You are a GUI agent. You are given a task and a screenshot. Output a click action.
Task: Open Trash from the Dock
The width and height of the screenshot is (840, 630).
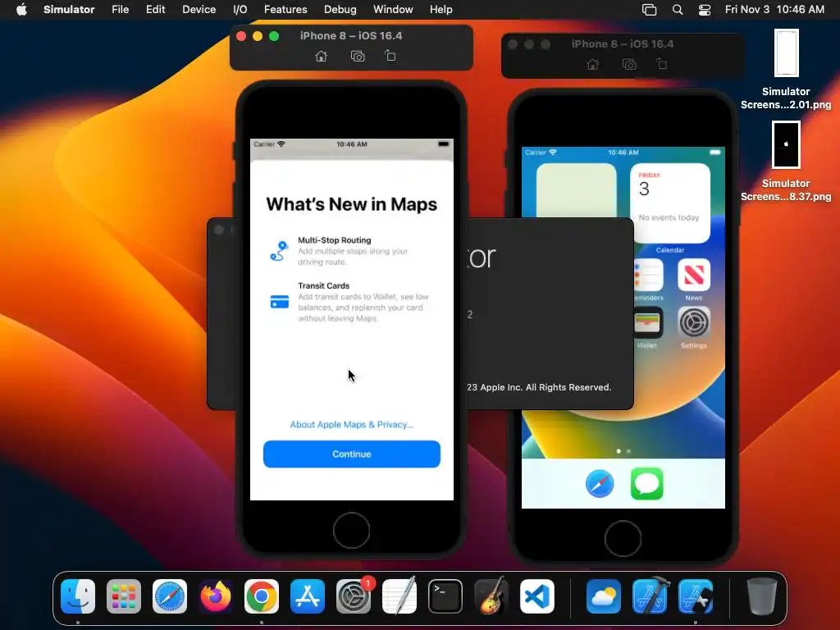tap(762, 596)
